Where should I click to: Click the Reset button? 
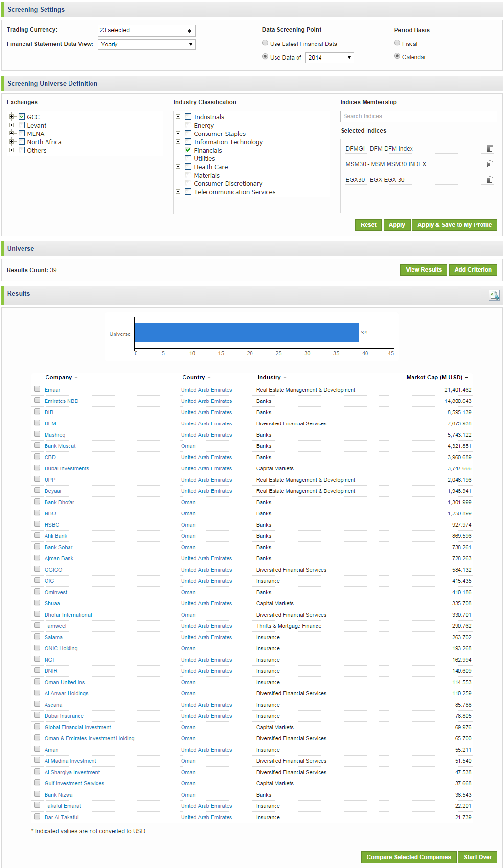pyautogui.click(x=368, y=225)
